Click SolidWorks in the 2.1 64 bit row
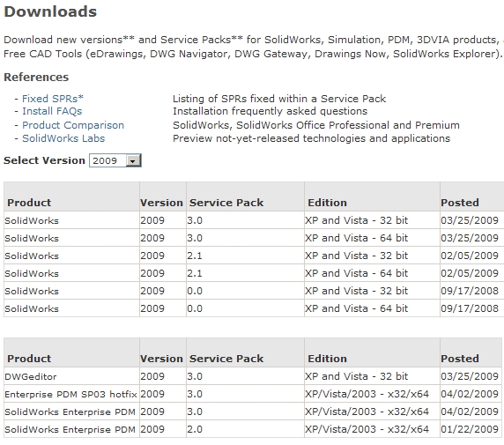This screenshot has width=504, height=445. click(x=32, y=274)
